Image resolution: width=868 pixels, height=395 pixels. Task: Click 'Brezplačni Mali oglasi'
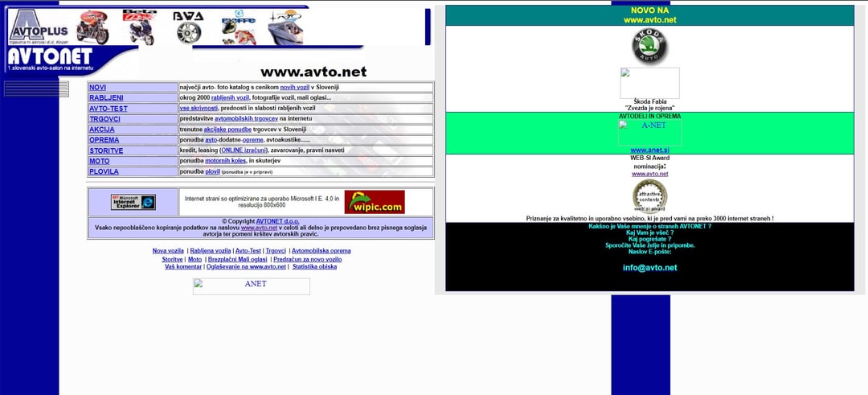[x=237, y=259]
